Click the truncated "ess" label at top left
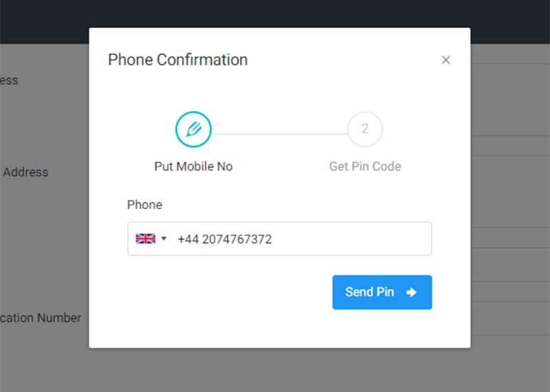Screen dimensions: 550x392 pos(9,80)
